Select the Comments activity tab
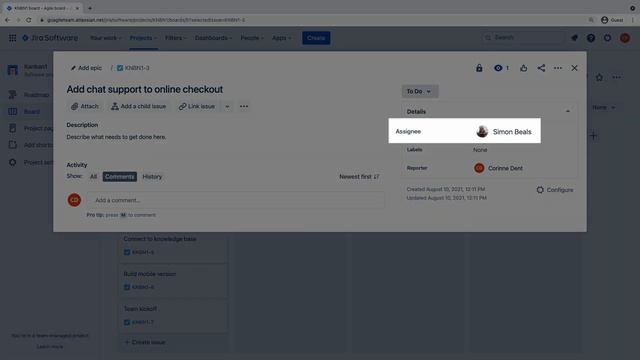Viewport: 640px width, 360px height. (120, 177)
